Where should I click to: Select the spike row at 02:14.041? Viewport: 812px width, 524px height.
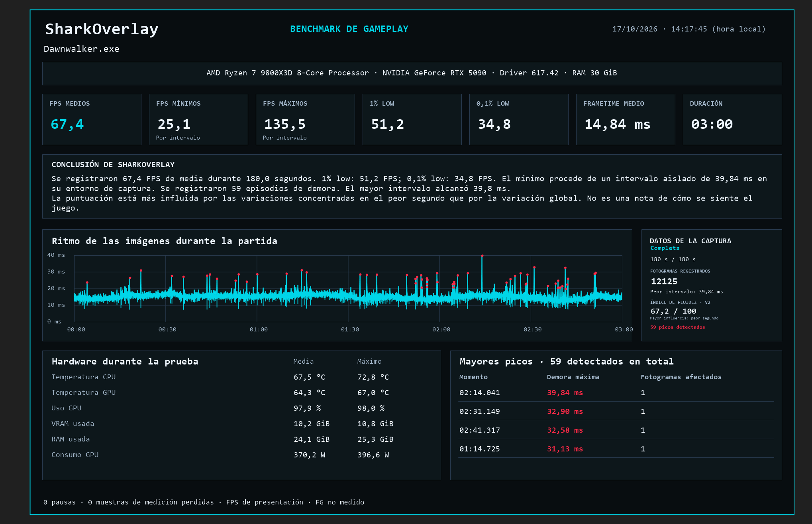(x=616, y=393)
